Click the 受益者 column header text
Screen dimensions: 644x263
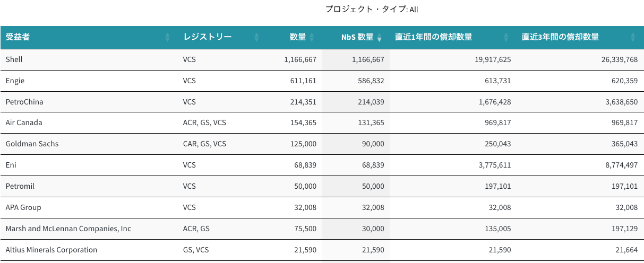18,37
